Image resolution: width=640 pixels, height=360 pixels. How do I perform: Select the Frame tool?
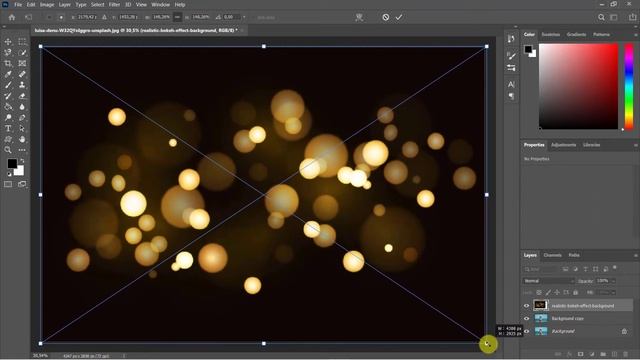(22, 63)
